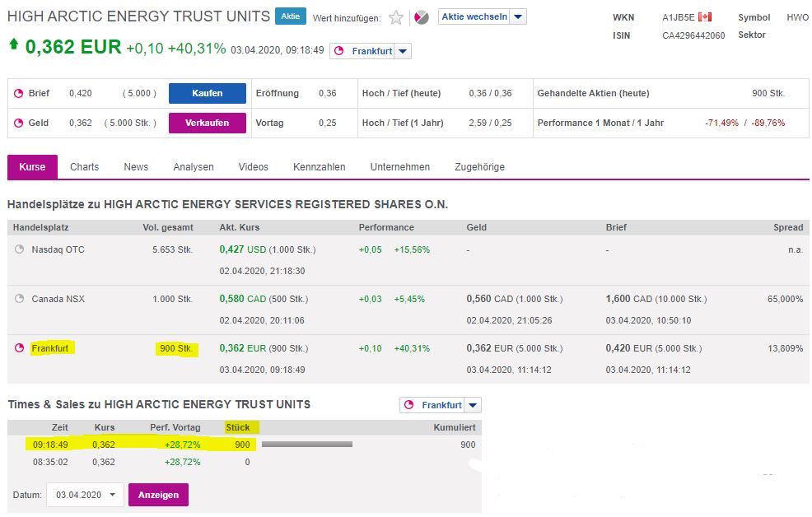The height and width of the screenshot is (517, 812).
Task: Click the blue Aktie badge
Action: (289, 16)
